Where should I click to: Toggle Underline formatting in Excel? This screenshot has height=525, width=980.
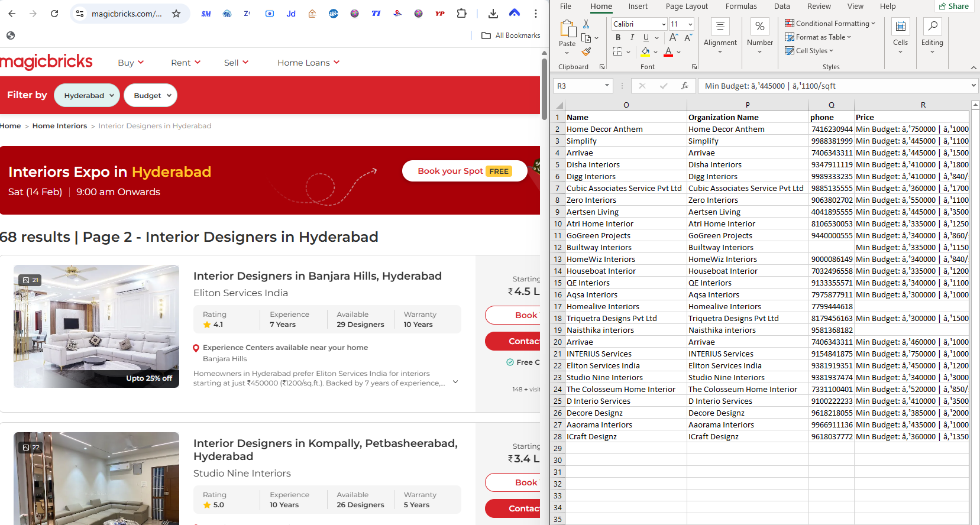(x=646, y=37)
